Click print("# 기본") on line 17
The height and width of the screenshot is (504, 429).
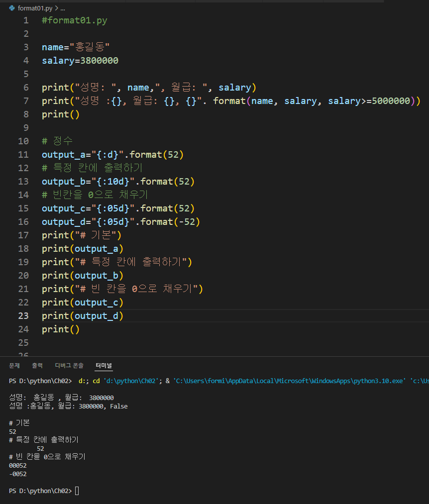click(x=82, y=235)
